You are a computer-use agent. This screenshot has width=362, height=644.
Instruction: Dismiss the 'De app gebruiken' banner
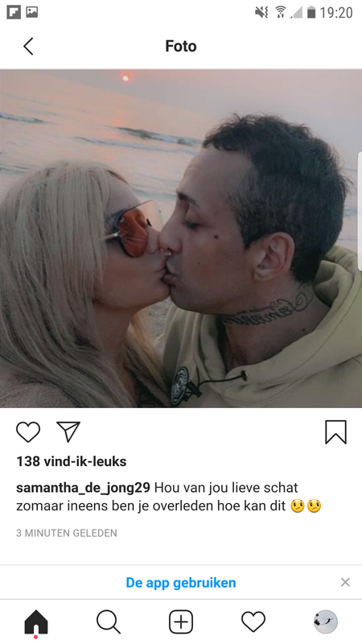[x=345, y=582]
